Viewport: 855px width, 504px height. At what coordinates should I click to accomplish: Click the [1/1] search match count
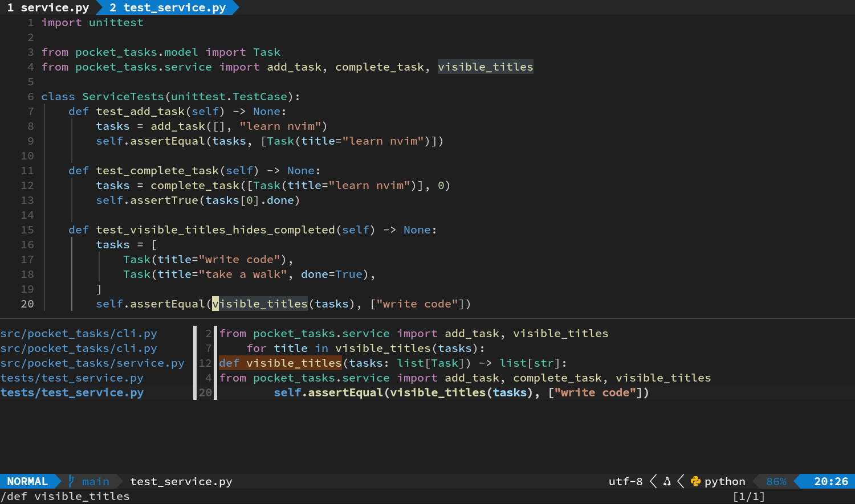pyautogui.click(x=748, y=496)
